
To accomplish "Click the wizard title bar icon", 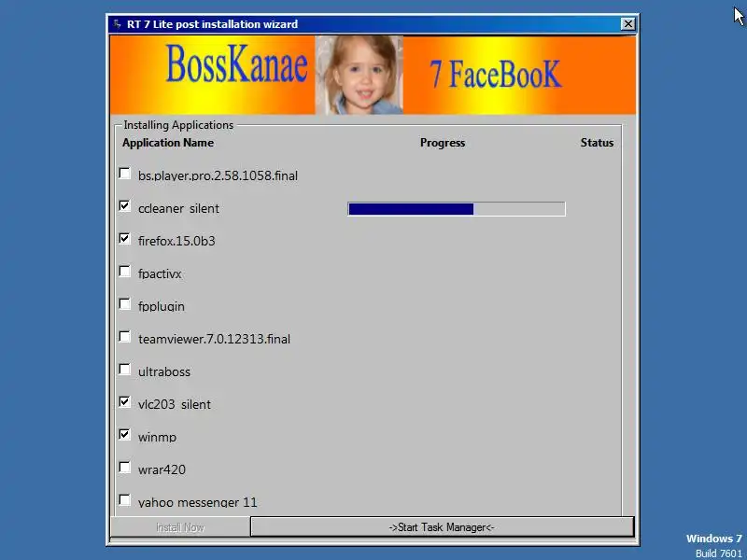I will coord(118,24).
